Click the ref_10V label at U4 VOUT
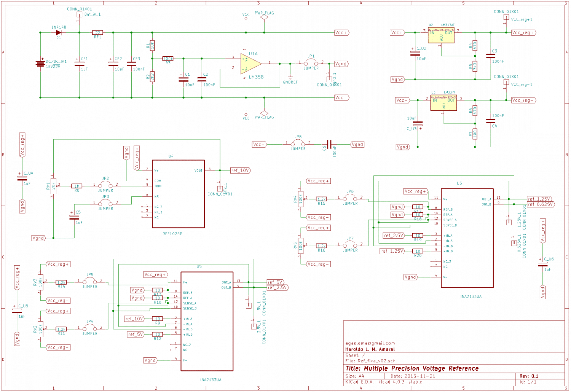The height and width of the screenshot is (392, 571). point(241,171)
